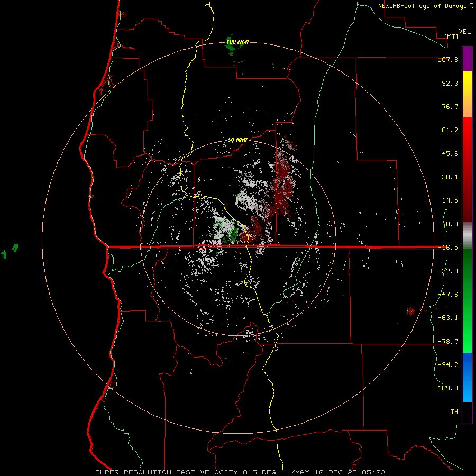
Task: Click the -16.5 velocity scale value
Action: 448,248
